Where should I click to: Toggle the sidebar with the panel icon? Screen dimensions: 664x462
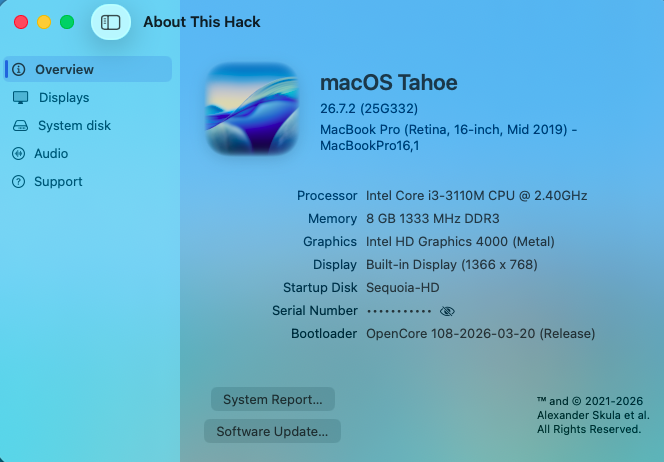111,22
